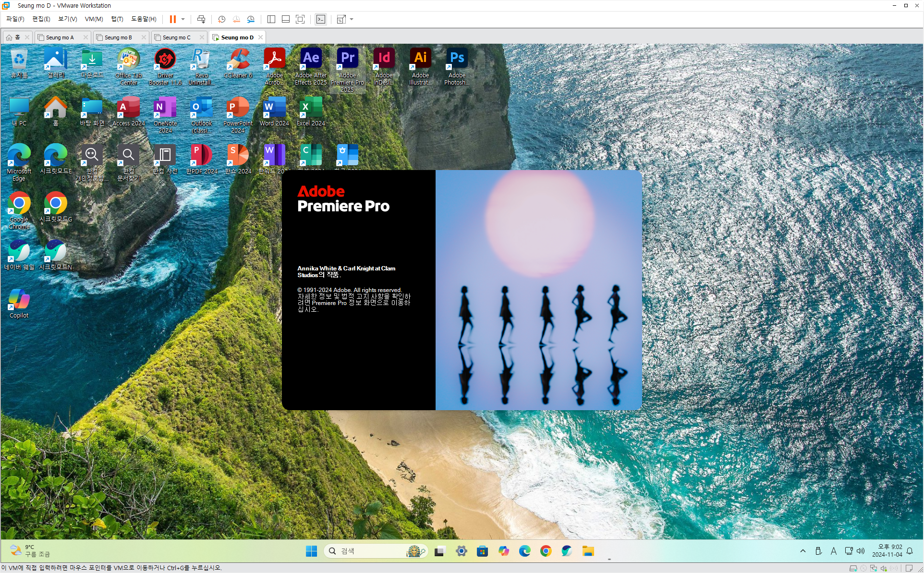
Task: Click the volume icon in system tray
Action: click(861, 551)
